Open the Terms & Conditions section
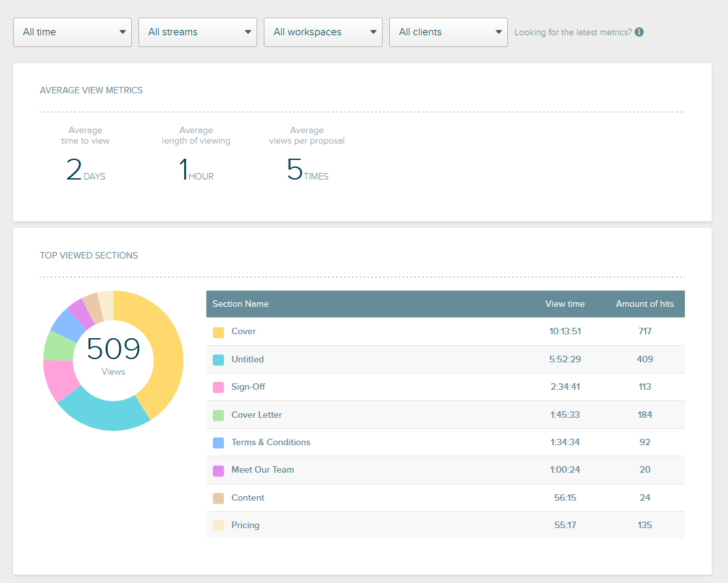 coord(270,442)
